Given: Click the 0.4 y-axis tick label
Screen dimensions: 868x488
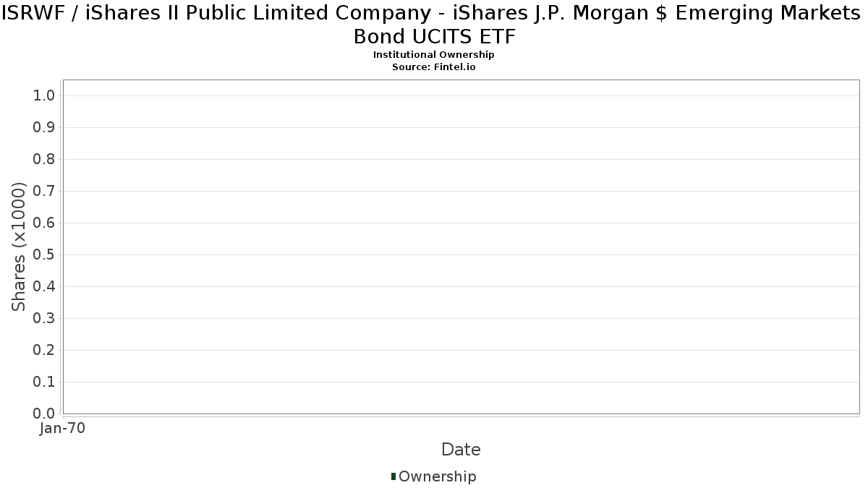Looking at the screenshot, I should [x=44, y=287].
